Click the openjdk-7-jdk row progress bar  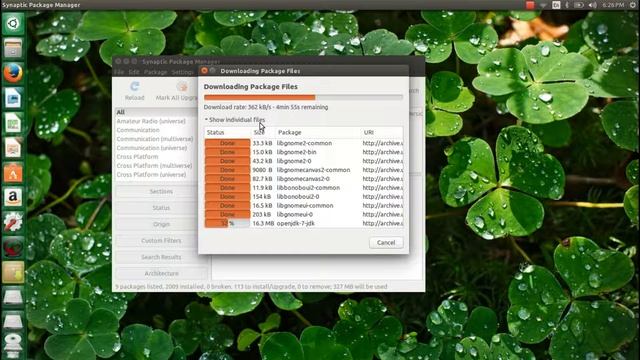(227, 223)
